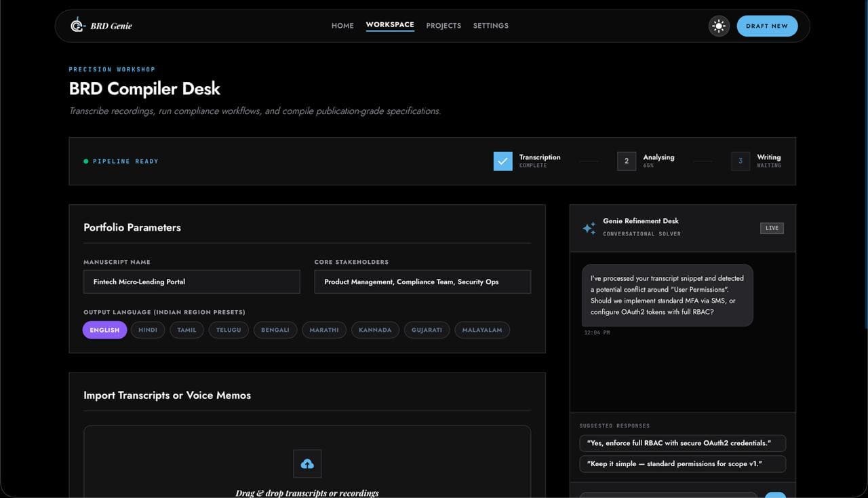Click the LIVE badge
This screenshot has height=498, width=868.
click(x=772, y=228)
